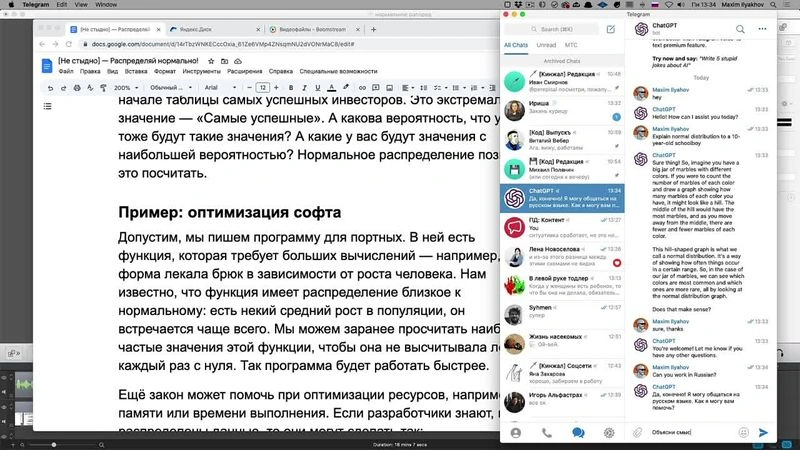
Task: Open the Window menu in macOS menu bar
Action: (106, 5)
